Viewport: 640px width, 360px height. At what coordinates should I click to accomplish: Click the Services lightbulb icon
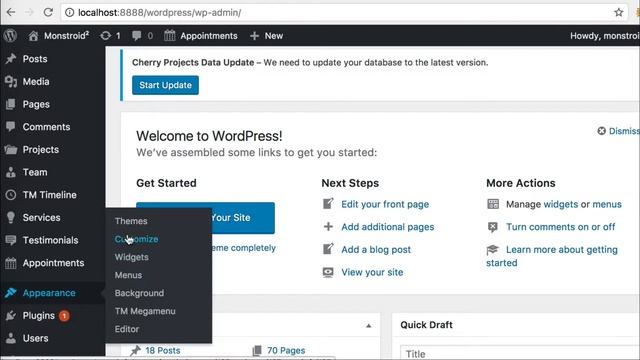point(11,218)
